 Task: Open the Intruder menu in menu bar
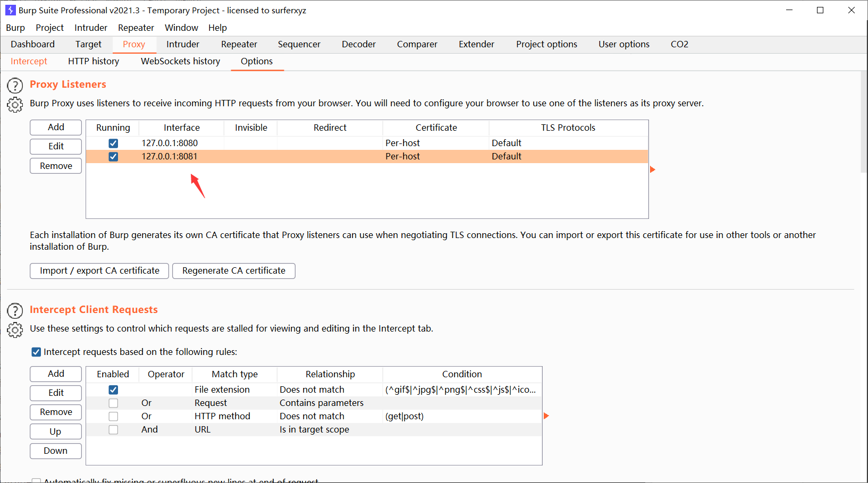[91, 28]
